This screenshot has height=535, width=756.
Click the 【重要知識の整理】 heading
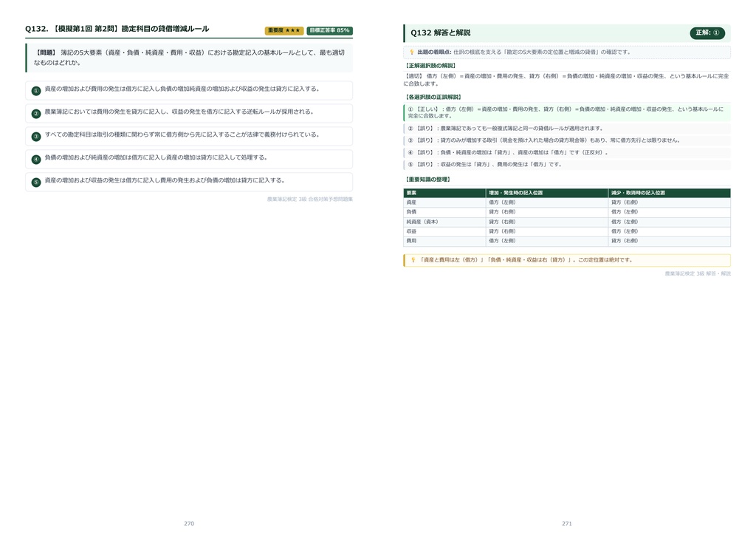(x=427, y=180)
